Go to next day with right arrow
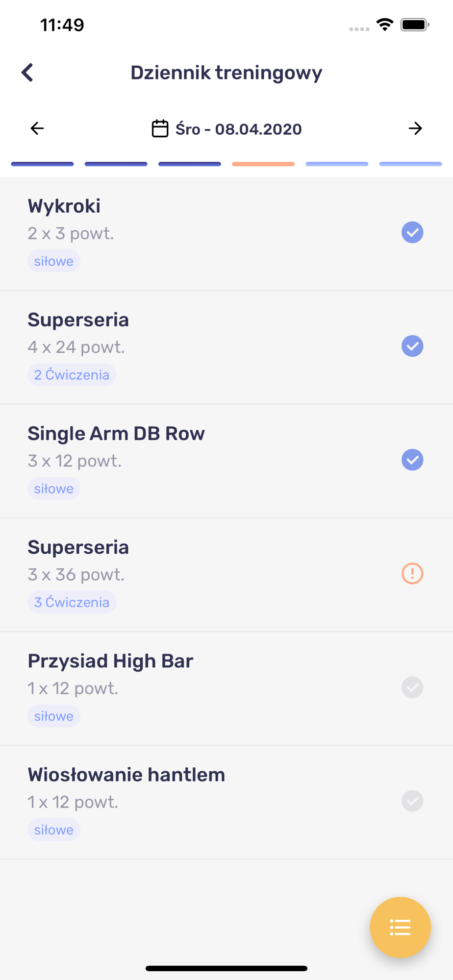The width and height of the screenshot is (453, 980). (x=415, y=128)
